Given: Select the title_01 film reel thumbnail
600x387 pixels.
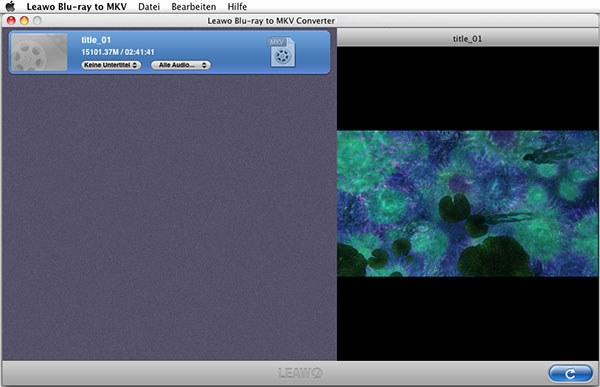Looking at the screenshot, I should pos(39,52).
